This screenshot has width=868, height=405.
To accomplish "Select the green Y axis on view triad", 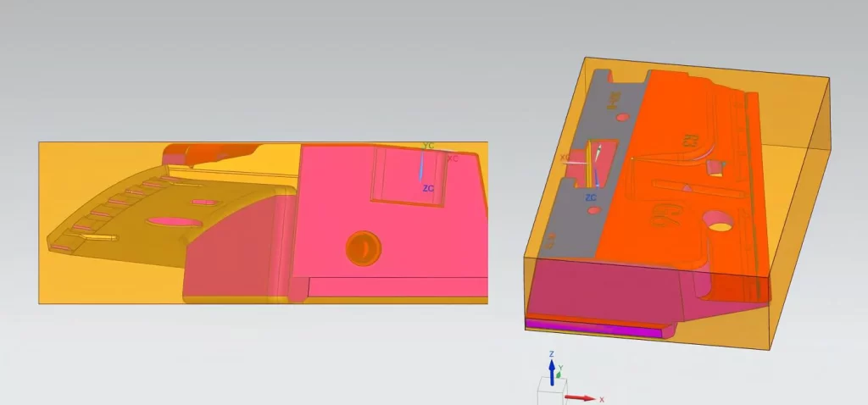I will click(x=559, y=374).
